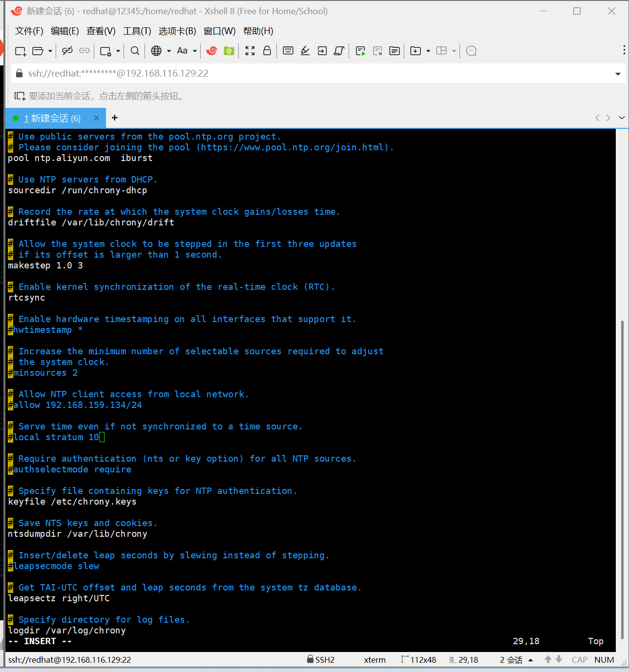Image resolution: width=629 pixels, height=672 pixels.
Task: Open session properties via the gear window icon
Action: click(x=105, y=51)
